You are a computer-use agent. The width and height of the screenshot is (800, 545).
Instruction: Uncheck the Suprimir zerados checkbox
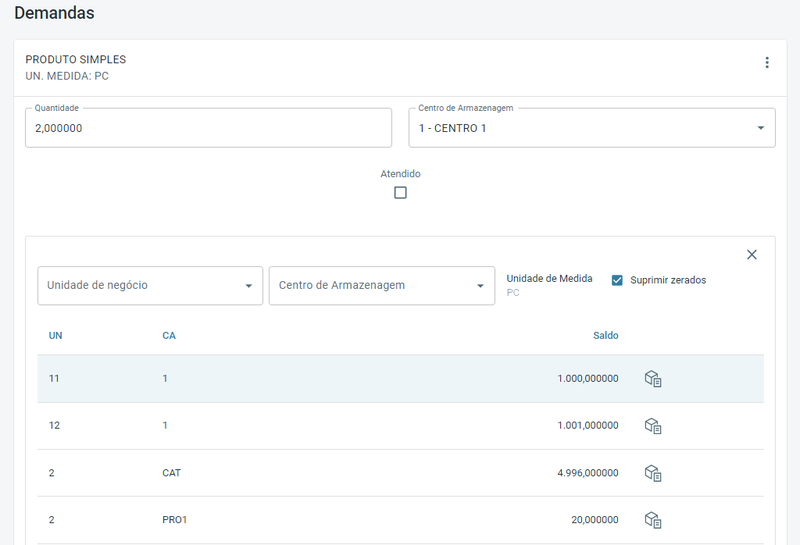click(617, 280)
